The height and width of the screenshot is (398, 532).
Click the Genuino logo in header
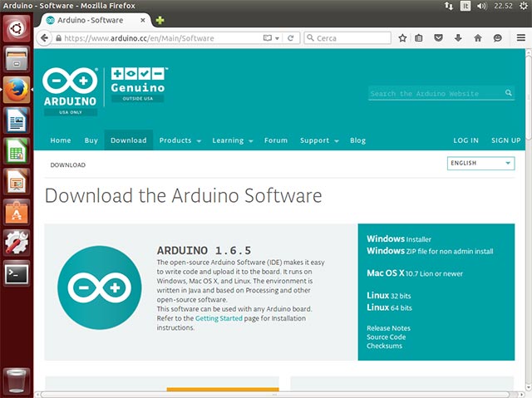click(138, 85)
